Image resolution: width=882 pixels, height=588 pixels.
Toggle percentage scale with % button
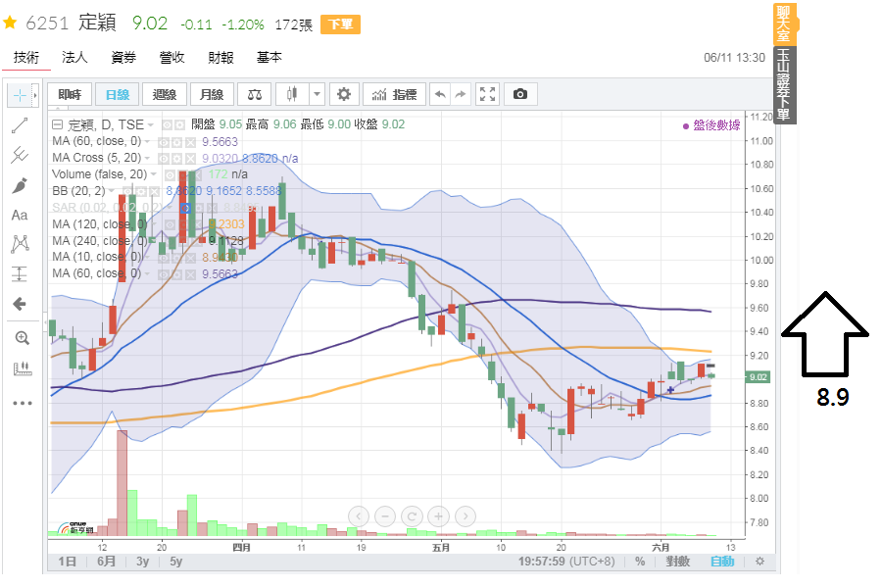pyautogui.click(x=640, y=561)
